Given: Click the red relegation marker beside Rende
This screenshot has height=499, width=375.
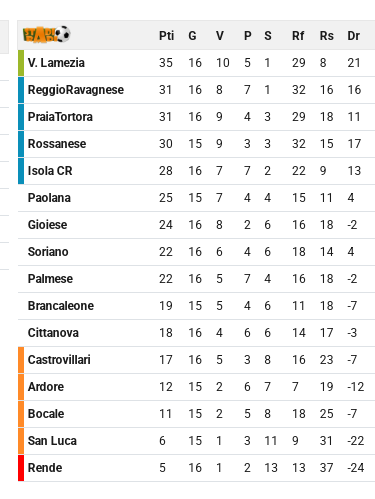Looking at the screenshot, I should (x=21, y=468).
